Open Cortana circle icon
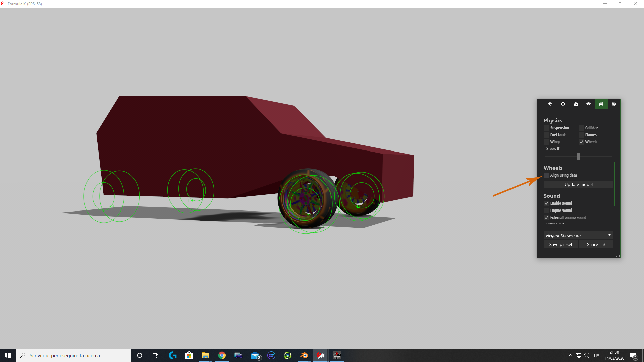Viewport: 644px width, 362px height. point(140,355)
